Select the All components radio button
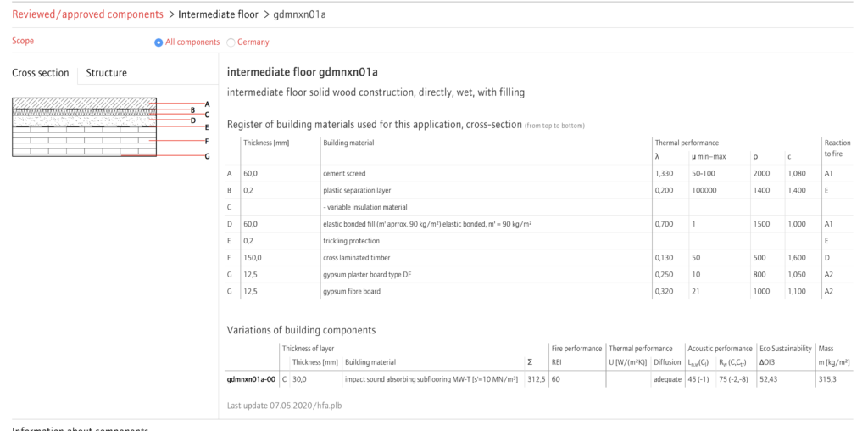 (159, 42)
